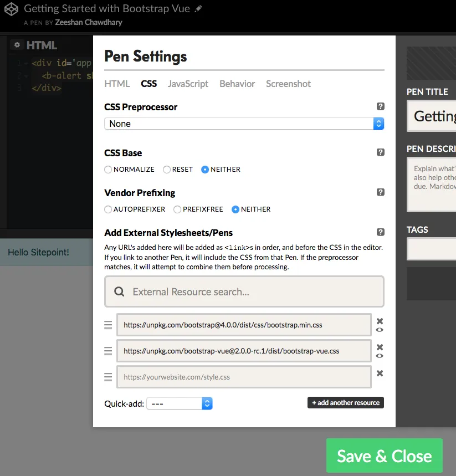Click the pen title Getting Started with Bootstrap Vue
The image size is (456, 476).
click(x=107, y=8)
